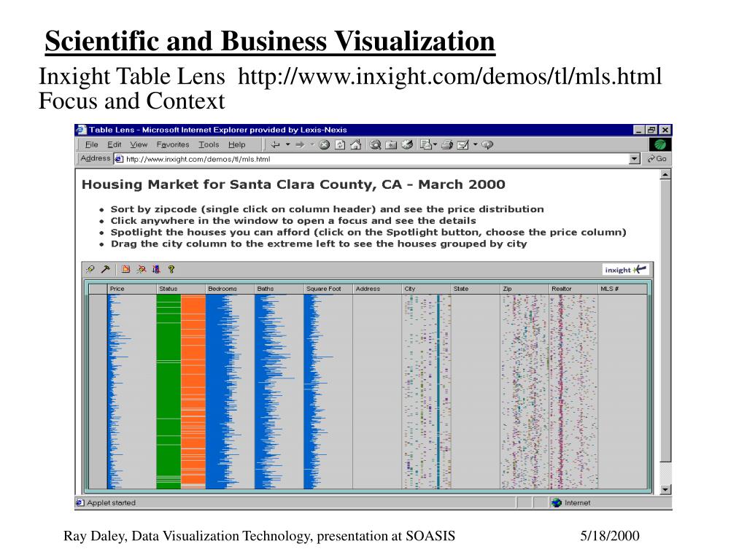Click the "Applet started" status bar text
The image size is (747, 560).
111,503
